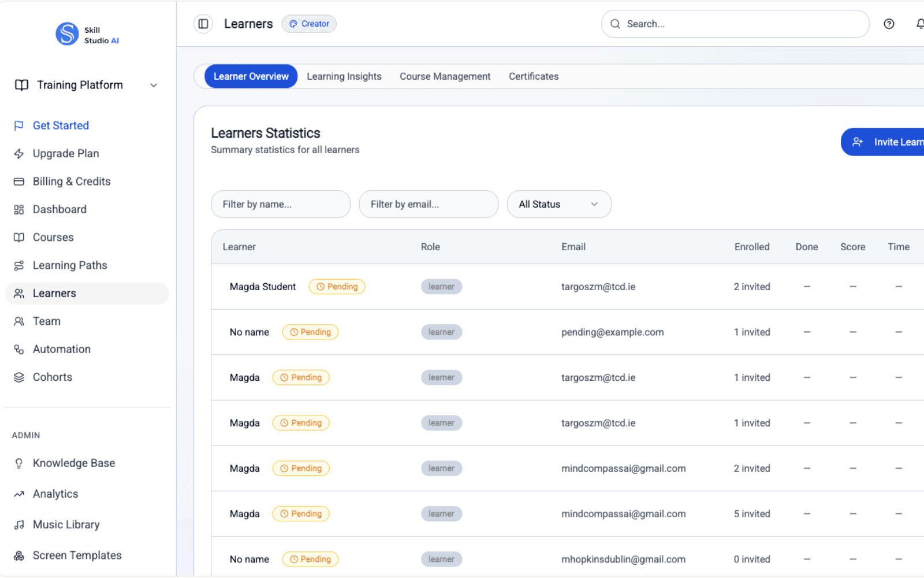
Task: Click the Get Started flag icon
Action: pyautogui.click(x=19, y=125)
